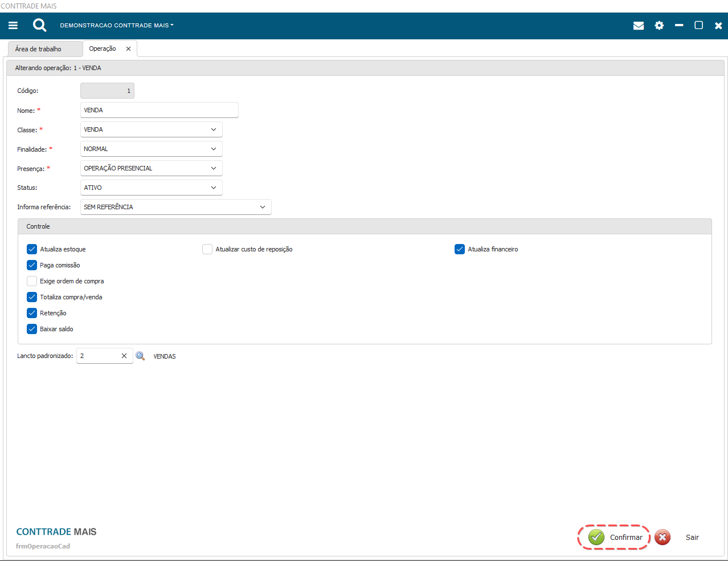Uncheck Atualiza estoque checkbox
This screenshot has width=728, height=561.
tap(32, 249)
